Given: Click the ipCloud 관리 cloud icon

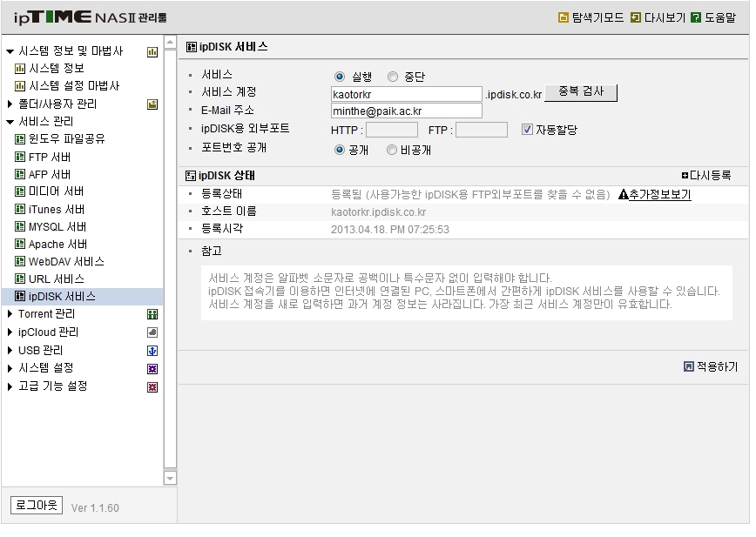Looking at the screenshot, I should click(x=152, y=332).
